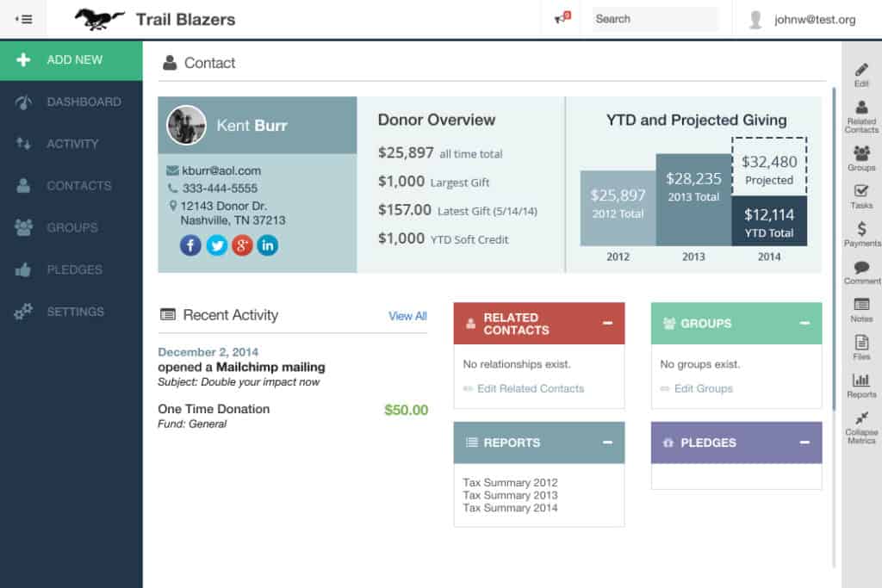
Task: Open Pledges in the left sidebar
Action: [x=71, y=269]
